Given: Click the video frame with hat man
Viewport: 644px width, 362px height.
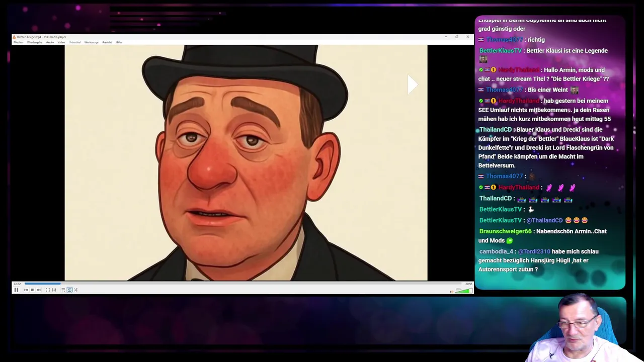Looking at the screenshot, I should (246, 162).
